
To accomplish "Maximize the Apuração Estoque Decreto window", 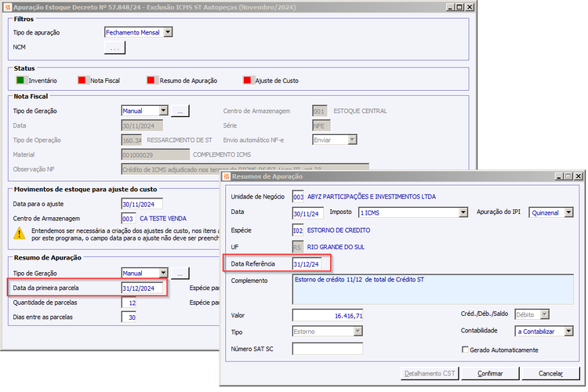I will [459, 7].
